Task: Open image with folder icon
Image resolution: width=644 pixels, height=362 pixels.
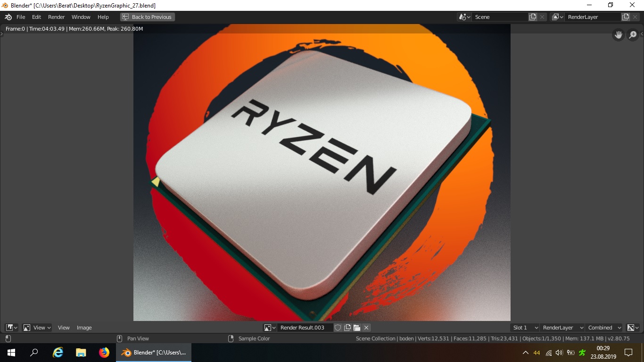Action: (x=357, y=328)
